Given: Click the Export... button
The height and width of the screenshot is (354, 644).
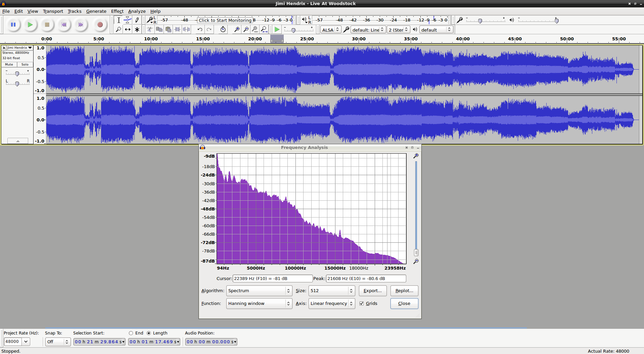Looking at the screenshot, I should point(373,291).
